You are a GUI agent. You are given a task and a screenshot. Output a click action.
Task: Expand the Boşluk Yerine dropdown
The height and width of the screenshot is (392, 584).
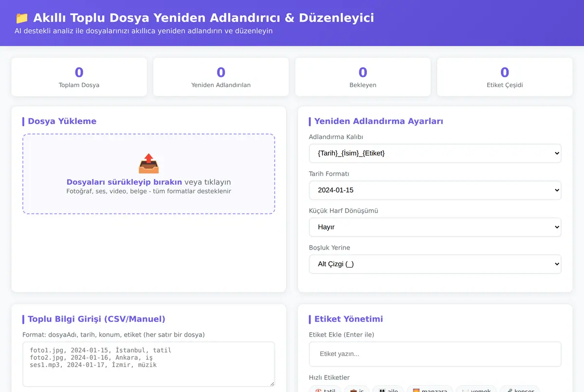(x=435, y=264)
